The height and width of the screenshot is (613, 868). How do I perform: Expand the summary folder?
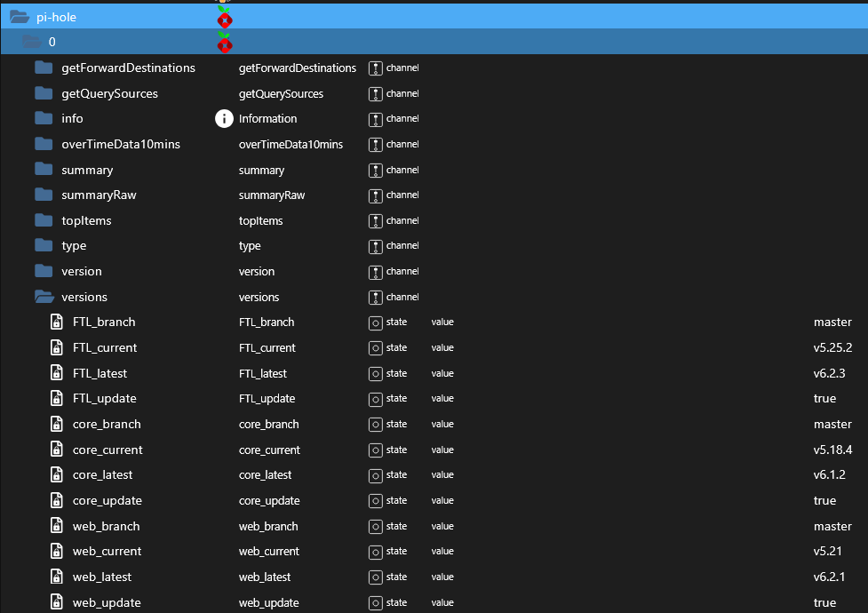[44, 170]
